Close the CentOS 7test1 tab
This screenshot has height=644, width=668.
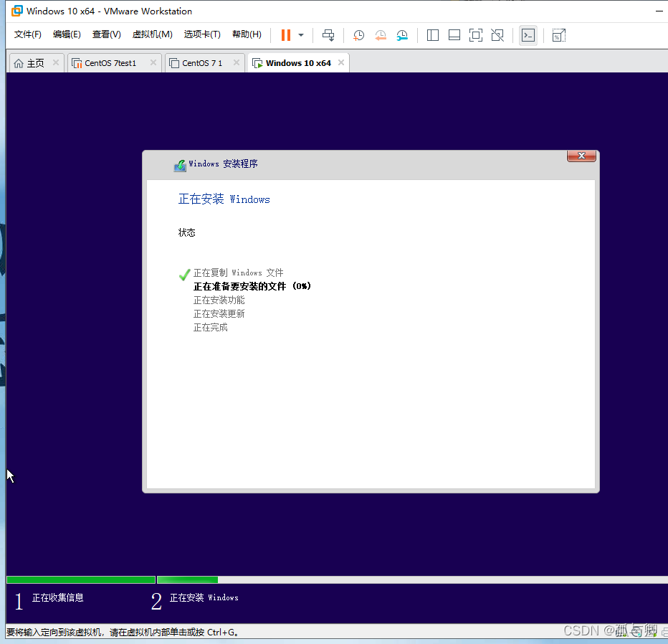point(153,62)
